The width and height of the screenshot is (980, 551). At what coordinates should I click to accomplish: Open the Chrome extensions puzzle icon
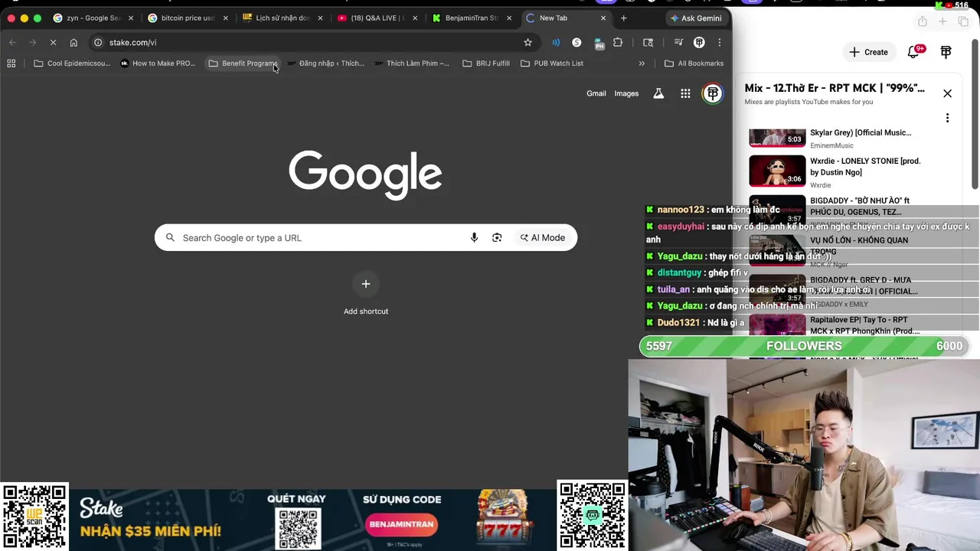click(x=618, y=42)
